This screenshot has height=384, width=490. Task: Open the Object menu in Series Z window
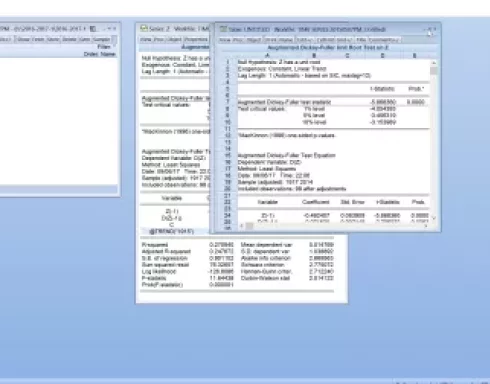click(x=174, y=39)
